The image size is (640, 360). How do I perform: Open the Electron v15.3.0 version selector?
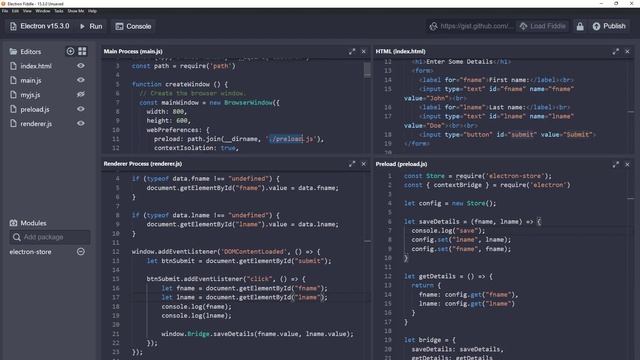click(40, 26)
